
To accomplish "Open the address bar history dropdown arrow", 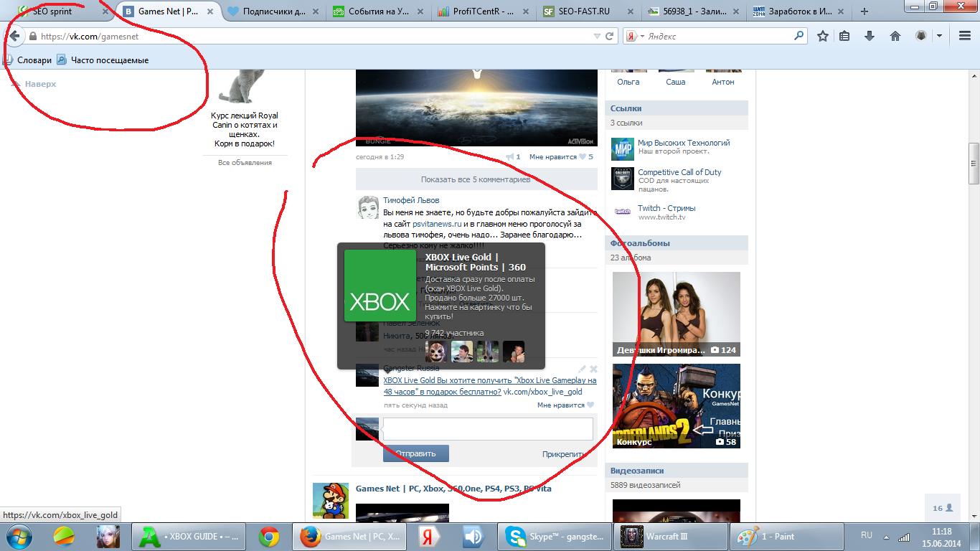I will click(597, 36).
